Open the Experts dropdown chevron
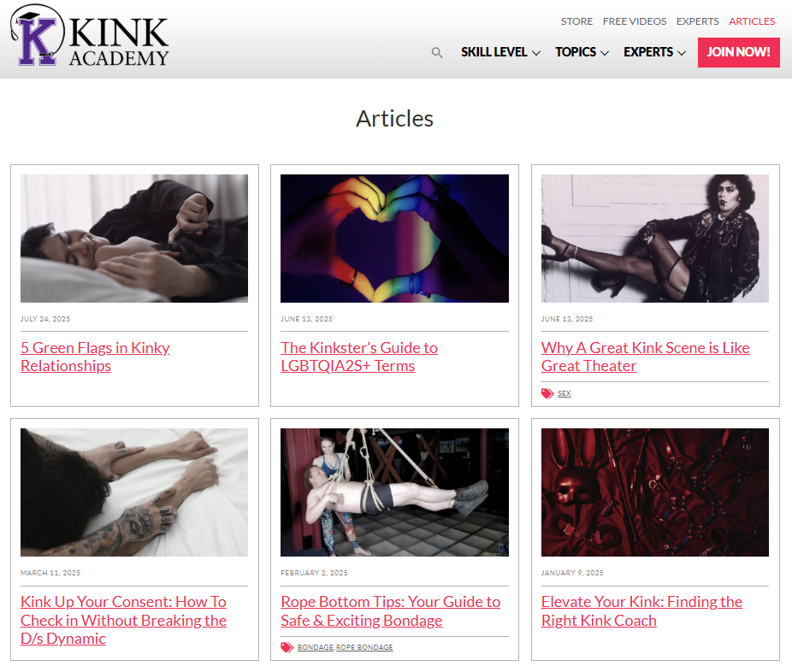Image resolution: width=792 pixels, height=672 pixels. 682,52
